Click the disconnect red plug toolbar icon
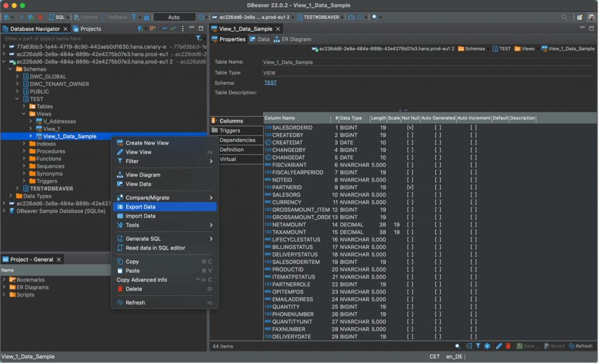This screenshot has width=600, height=364. [40, 17]
